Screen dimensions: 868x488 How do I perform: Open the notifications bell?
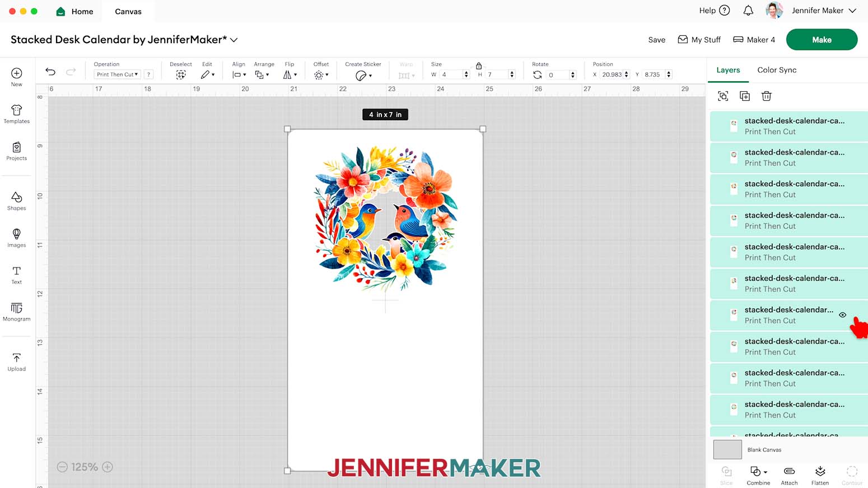(x=748, y=11)
